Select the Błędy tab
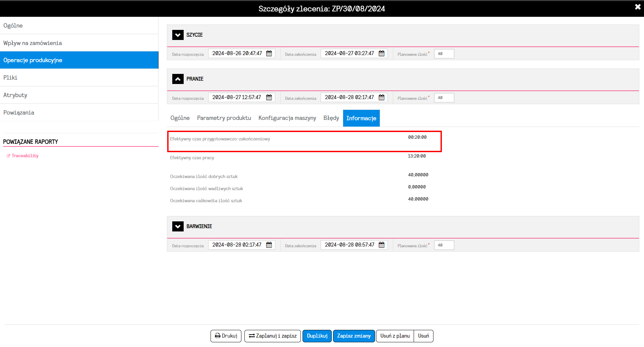Image resolution: width=644 pixels, height=347 pixels. (331, 118)
